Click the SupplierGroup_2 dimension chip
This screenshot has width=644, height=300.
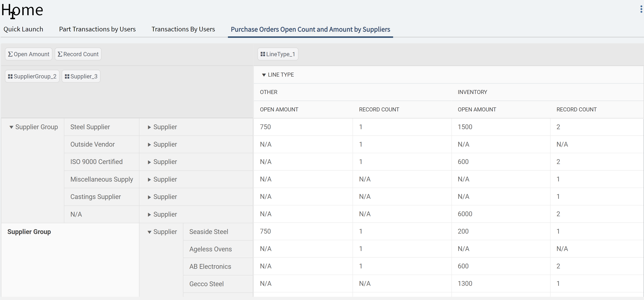pyautogui.click(x=32, y=76)
